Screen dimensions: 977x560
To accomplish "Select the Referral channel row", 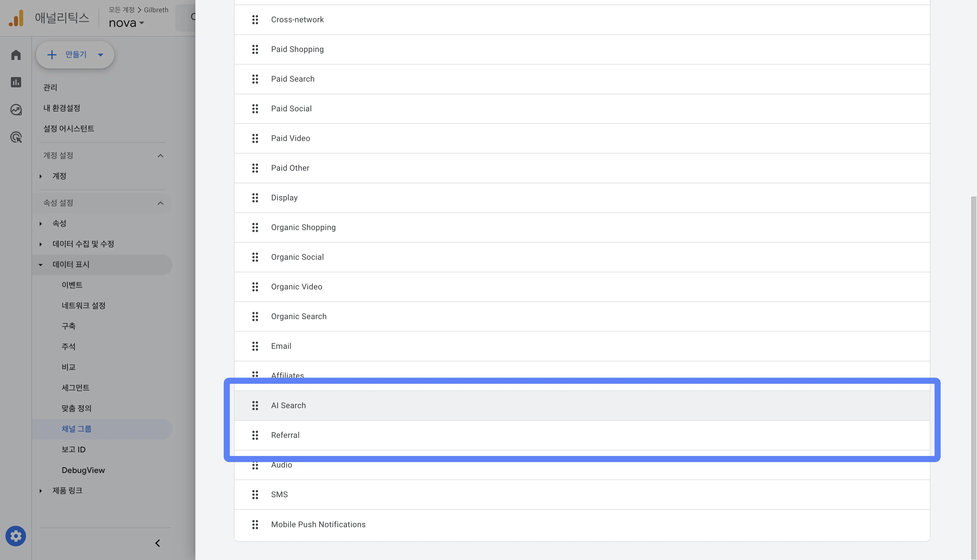I will (x=285, y=435).
